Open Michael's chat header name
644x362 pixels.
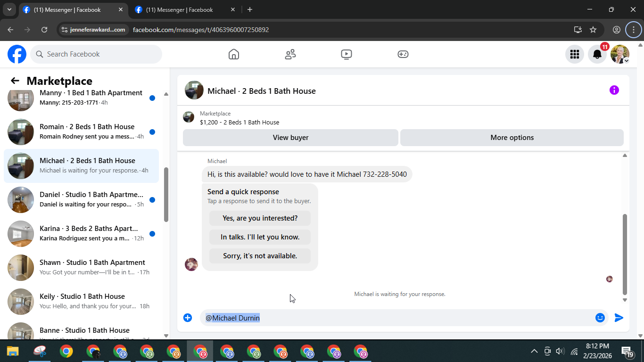pyautogui.click(x=262, y=91)
